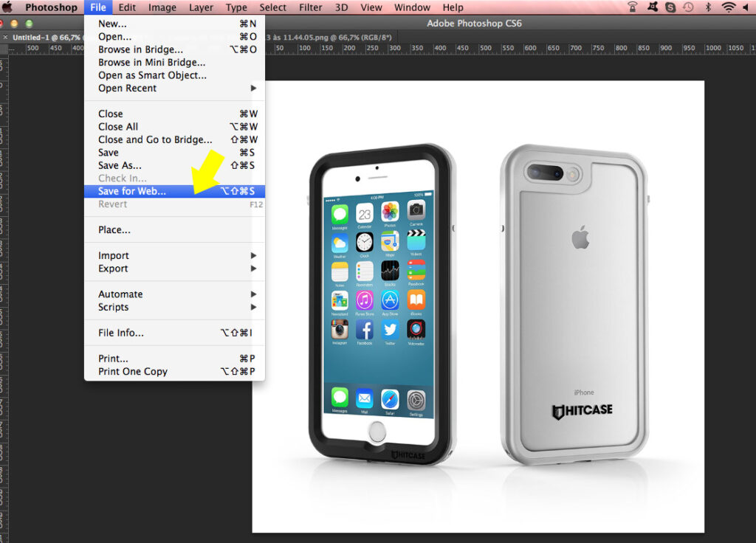Choose Place... from the File menu
This screenshot has width=756, height=543.
[174, 230]
